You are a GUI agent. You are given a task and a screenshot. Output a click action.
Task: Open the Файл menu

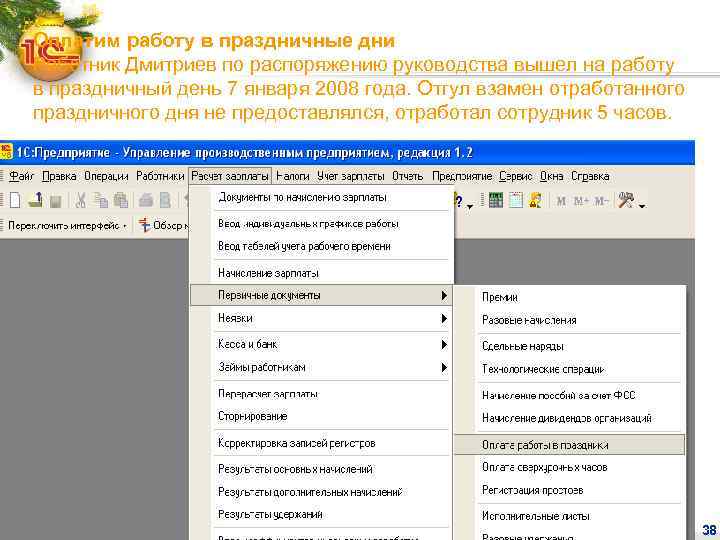22,176
